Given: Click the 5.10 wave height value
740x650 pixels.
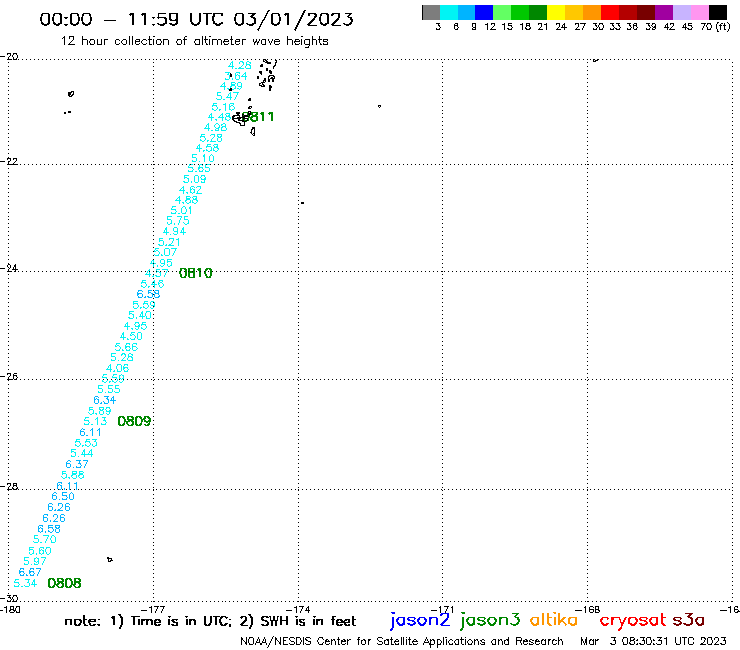Looking at the screenshot, I should coord(203,159).
